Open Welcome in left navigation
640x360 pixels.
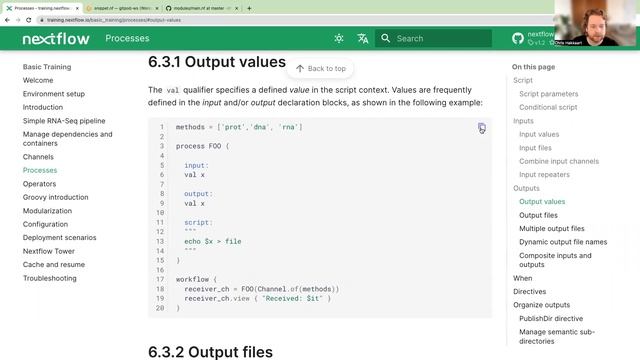pyautogui.click(x=38, y=80)
